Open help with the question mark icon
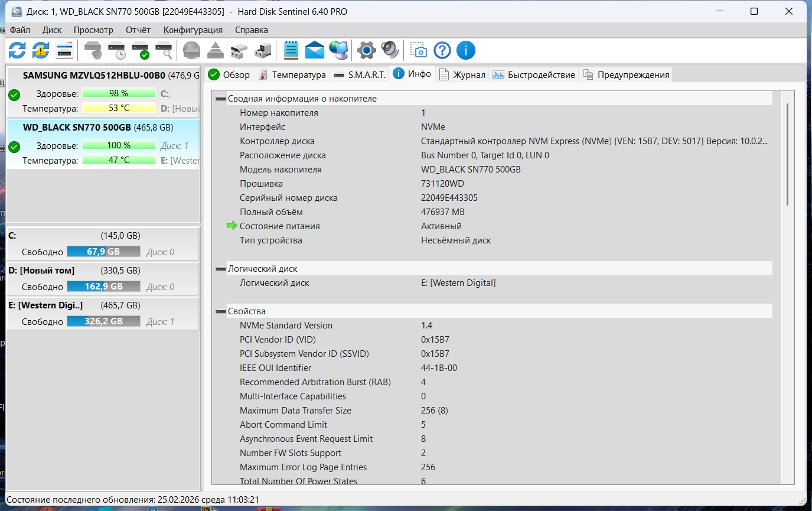The width and height of the screenshot is (812, 511). coord(442,50)
